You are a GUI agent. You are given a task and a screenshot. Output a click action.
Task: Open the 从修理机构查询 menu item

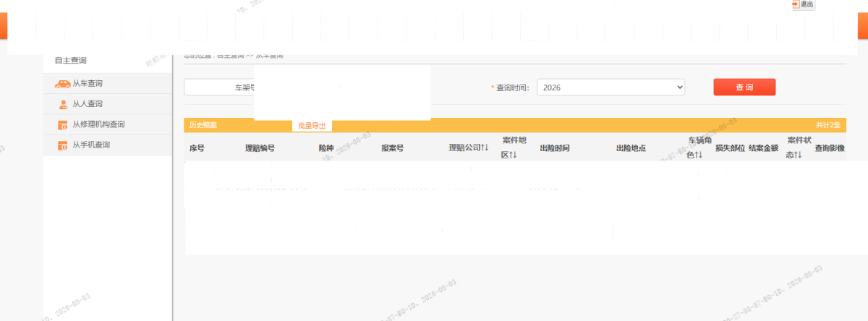[108, 124]
